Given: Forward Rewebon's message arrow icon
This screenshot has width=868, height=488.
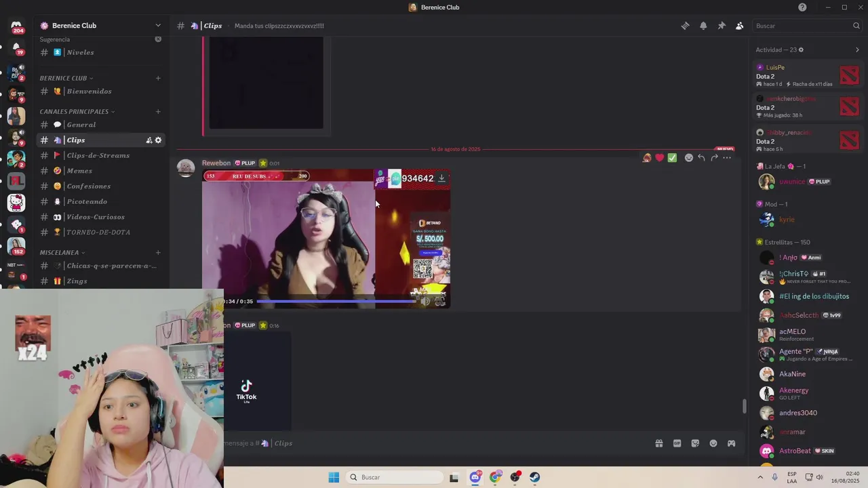Looking at the screenshot, I should (x=714, y=158).
